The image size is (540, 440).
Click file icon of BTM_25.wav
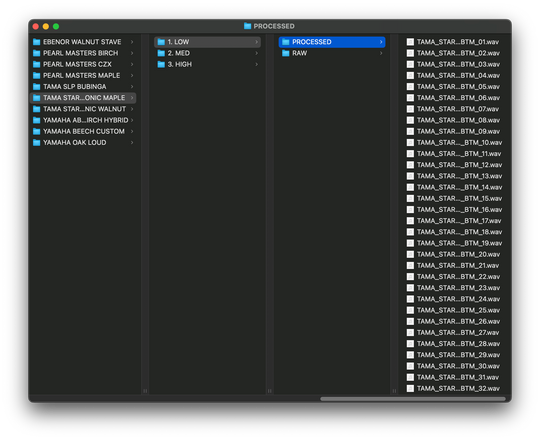(x=410, y=310)
